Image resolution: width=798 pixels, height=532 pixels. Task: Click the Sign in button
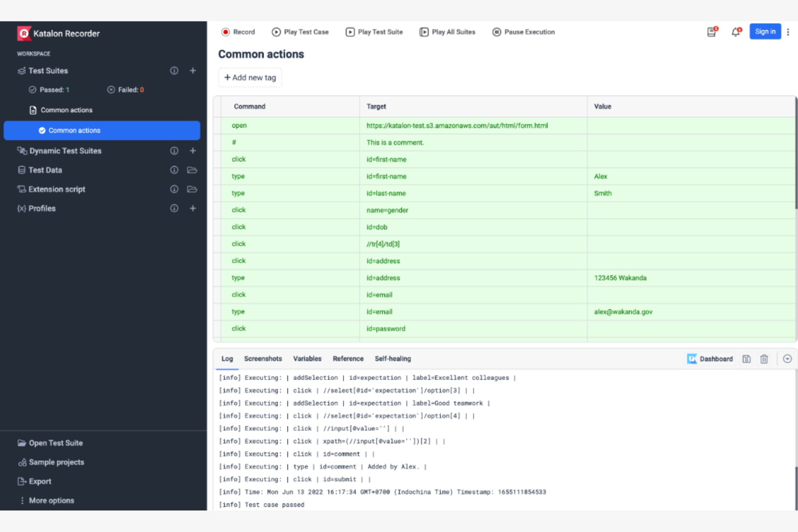[x=765, y=31]
